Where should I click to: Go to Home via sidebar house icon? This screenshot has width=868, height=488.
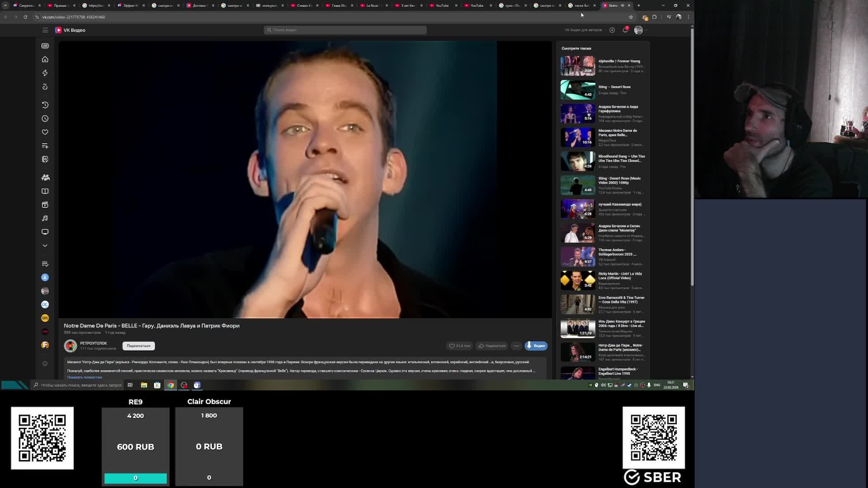(x=45, y=60)
